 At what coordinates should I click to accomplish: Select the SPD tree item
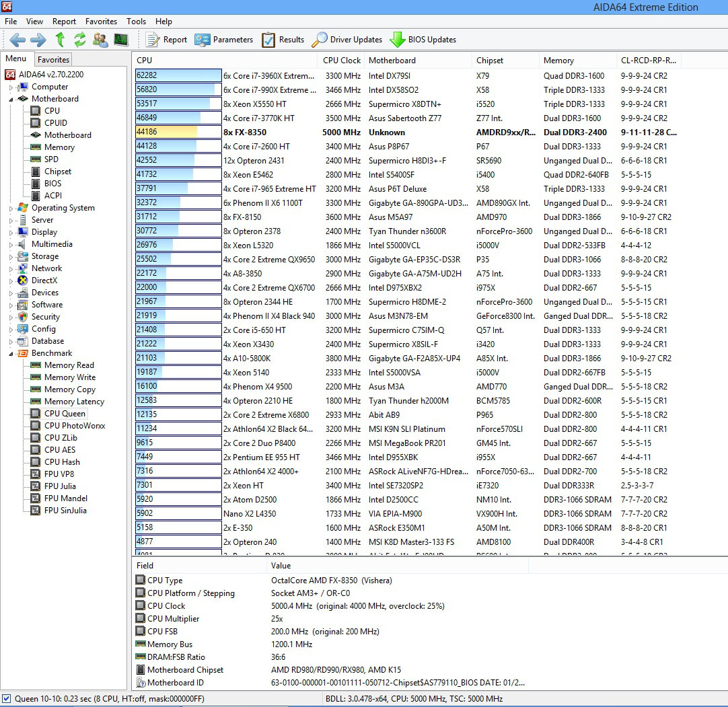tap(51, 159)
